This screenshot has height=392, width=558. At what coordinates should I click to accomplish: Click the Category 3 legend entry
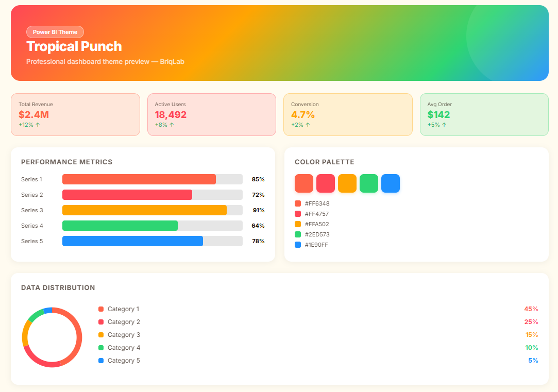pos(124,335)
